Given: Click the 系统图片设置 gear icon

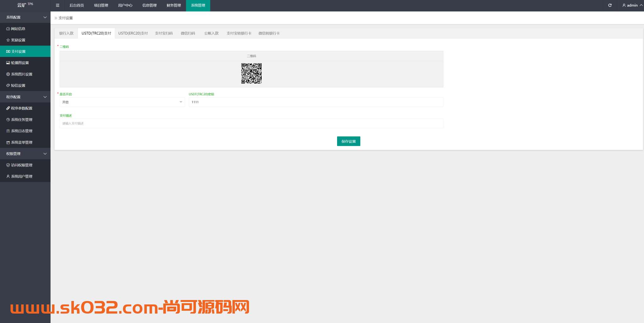Looking at the screenshot, I should click(x=8, y=74).
